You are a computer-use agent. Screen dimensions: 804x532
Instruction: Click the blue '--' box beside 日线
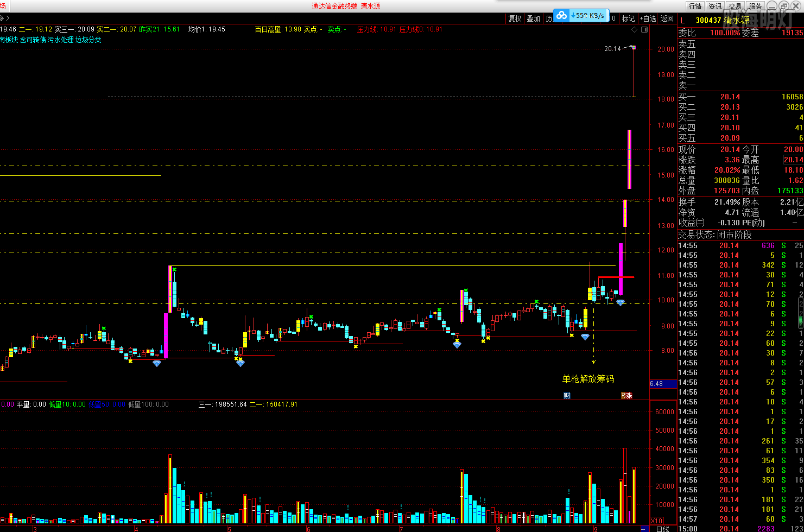point(644,528)
